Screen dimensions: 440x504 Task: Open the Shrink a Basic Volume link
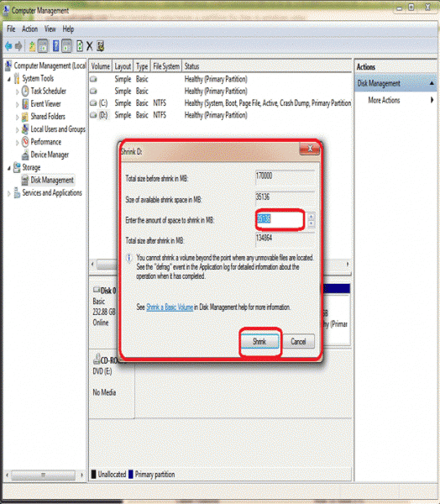tap(170, 307)
